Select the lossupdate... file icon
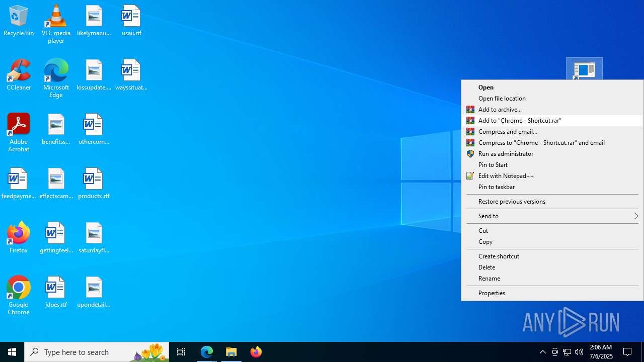The height and width of the screenshot is (362, 644). click(94, 75)
